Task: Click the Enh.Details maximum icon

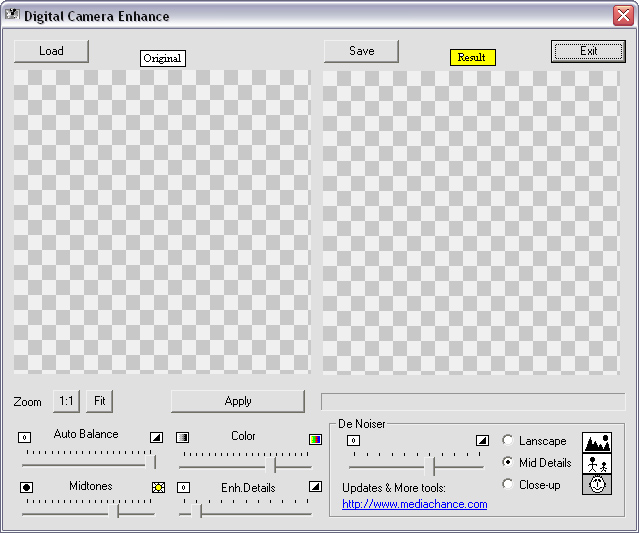Action: (315, 487)
